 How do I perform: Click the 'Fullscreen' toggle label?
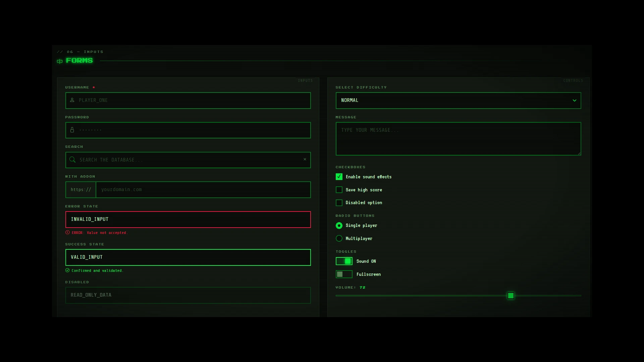pyautogui.click(x=369, y=274)
